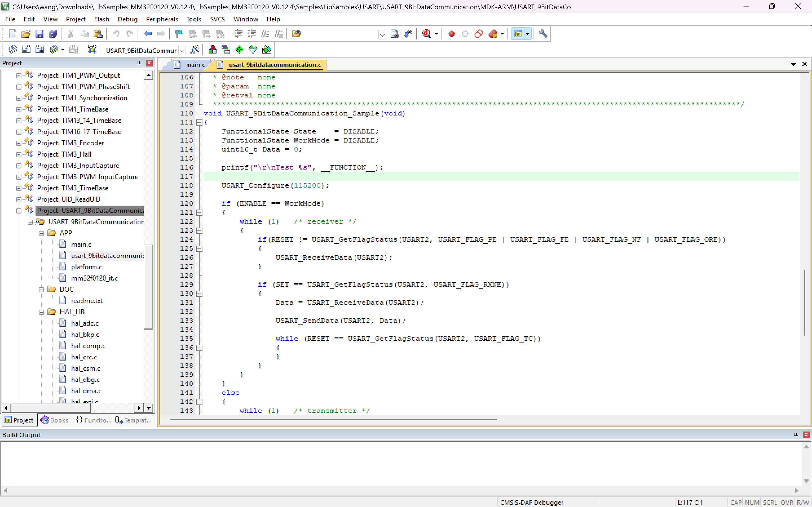
Task: Click the Start/Stop Debug Session icon
Action: tap(427, 34)
